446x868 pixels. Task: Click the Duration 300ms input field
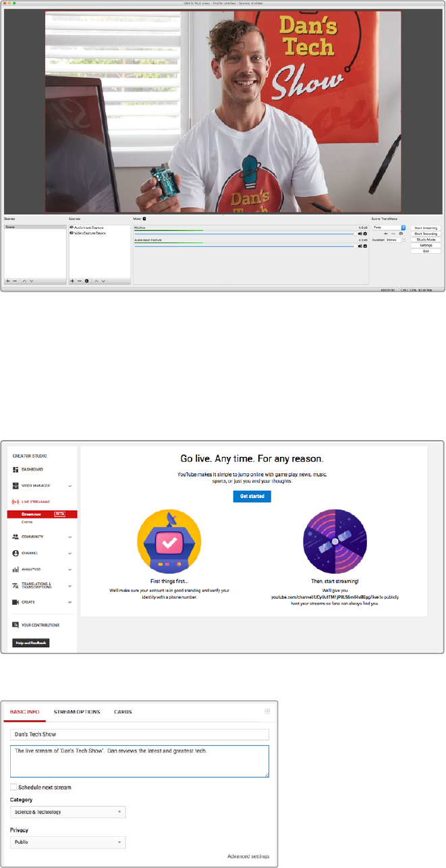(x=393, y=240)
